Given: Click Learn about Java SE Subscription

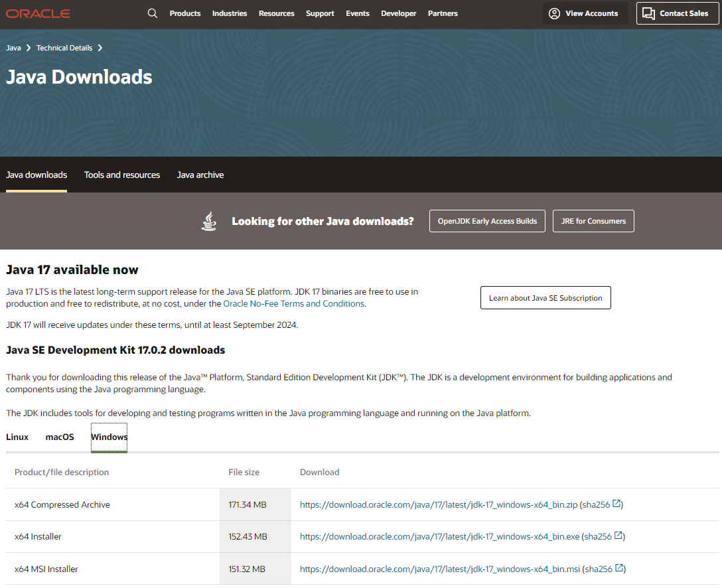Looking at the screenshot, I should pyautogui.click(x=545, y=298).
